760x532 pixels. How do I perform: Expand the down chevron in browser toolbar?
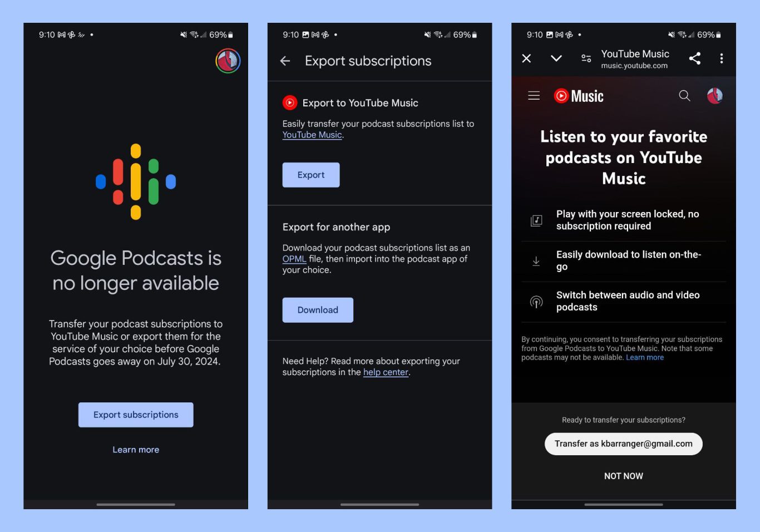coord(556,58)
